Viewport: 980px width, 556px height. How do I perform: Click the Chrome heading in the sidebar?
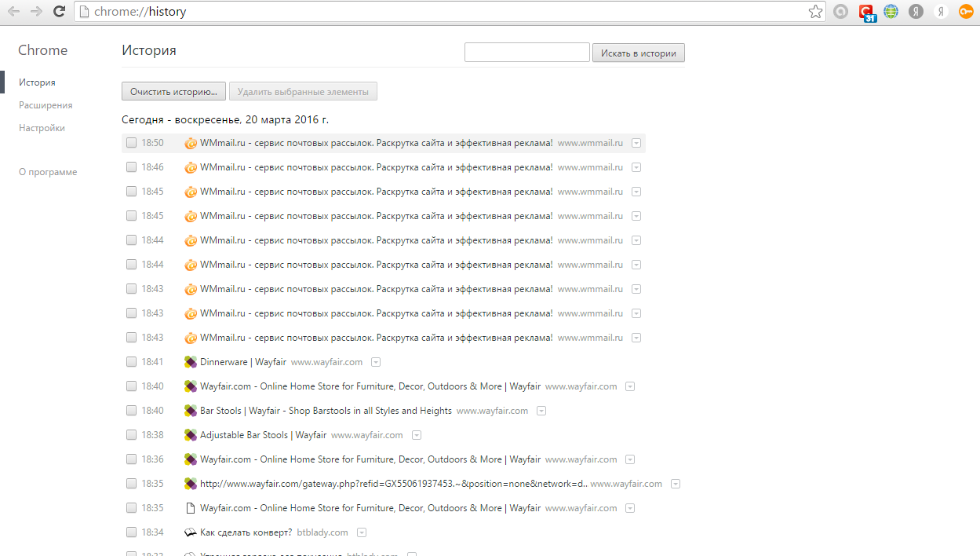click(x=43, y=50)
